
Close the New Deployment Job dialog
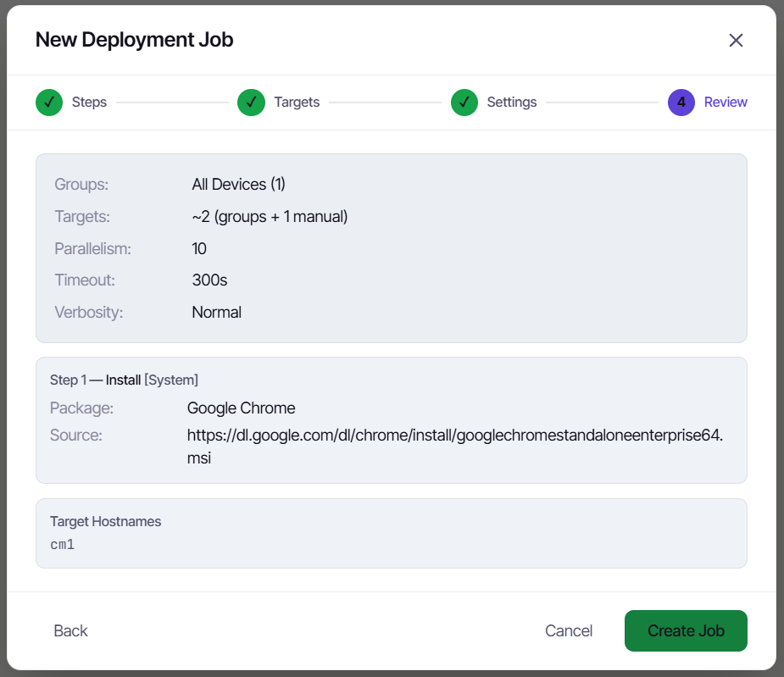click(x=736, y=40)
